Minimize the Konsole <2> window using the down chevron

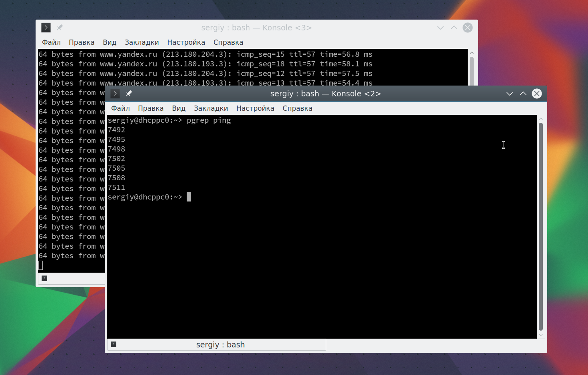pos(510,94)
